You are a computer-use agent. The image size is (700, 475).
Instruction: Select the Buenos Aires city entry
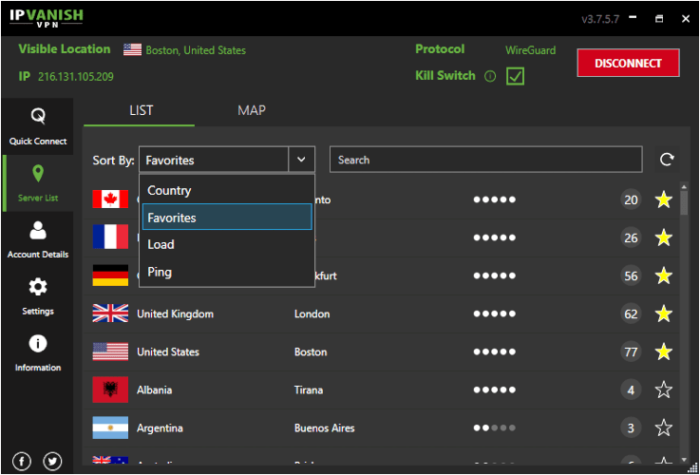point(324,428)
